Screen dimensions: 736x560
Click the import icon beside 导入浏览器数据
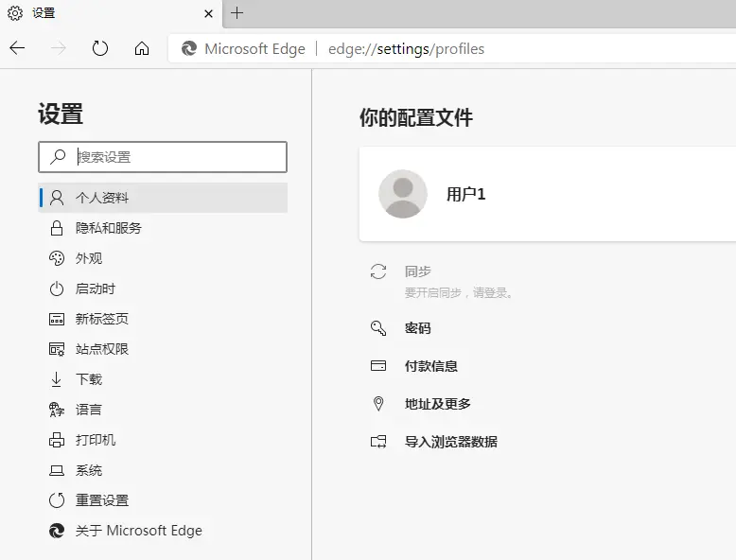tap(378, 442)
